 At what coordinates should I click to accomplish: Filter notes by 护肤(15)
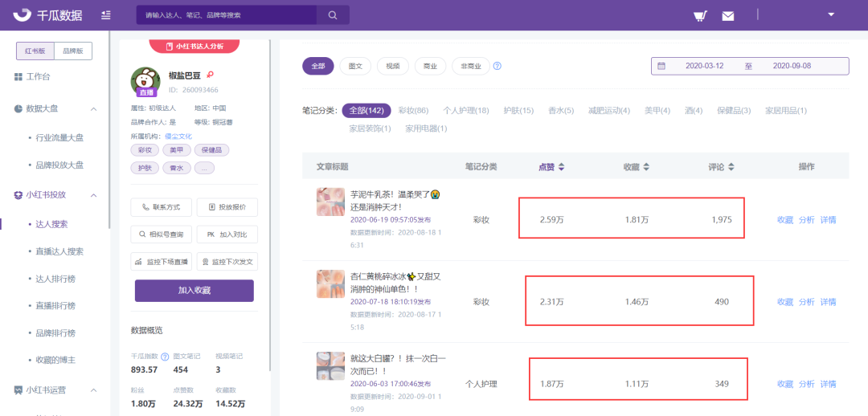(518, 111)
